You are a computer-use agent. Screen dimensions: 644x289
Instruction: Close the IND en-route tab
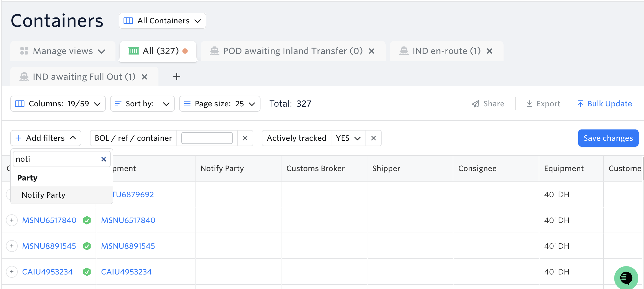pos(490,51)
